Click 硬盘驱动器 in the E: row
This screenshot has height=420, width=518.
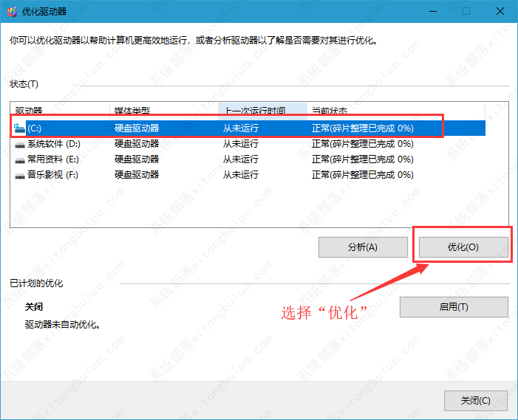coord(137,159)
